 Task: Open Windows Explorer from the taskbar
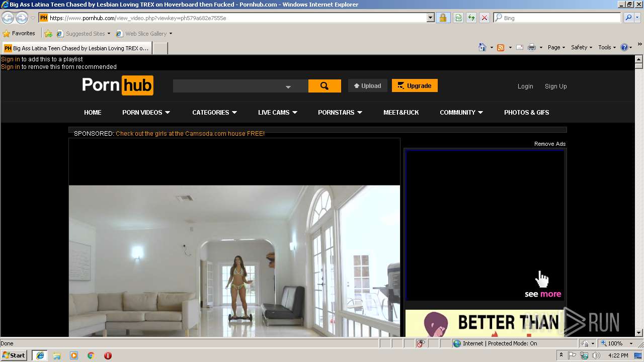[57, 355]
